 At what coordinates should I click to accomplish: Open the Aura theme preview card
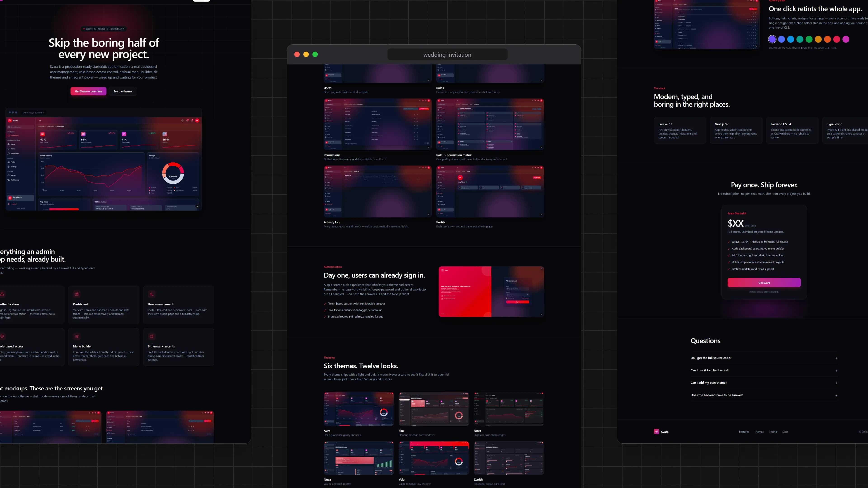359,409
